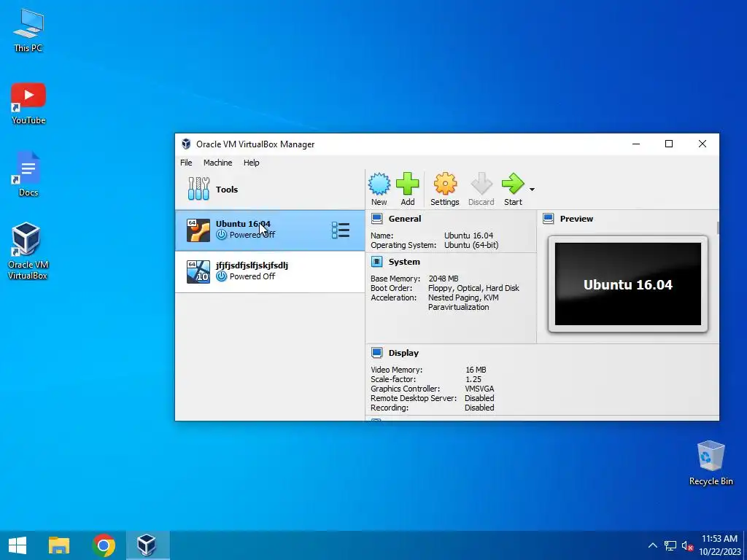Viewport: 747px width, 560px height.
Task: Click the green Add machine icon
Action: click(x=407, y=184)
